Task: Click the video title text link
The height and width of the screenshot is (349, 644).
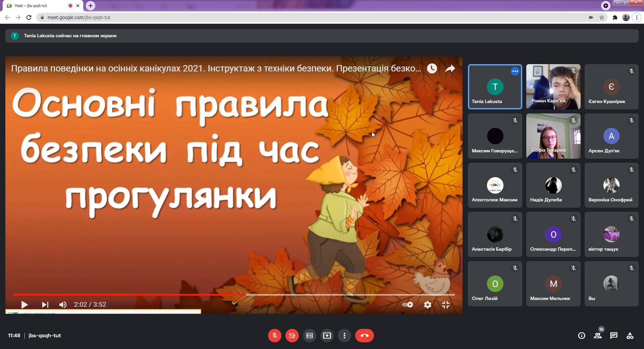Action: pos(216,68)
